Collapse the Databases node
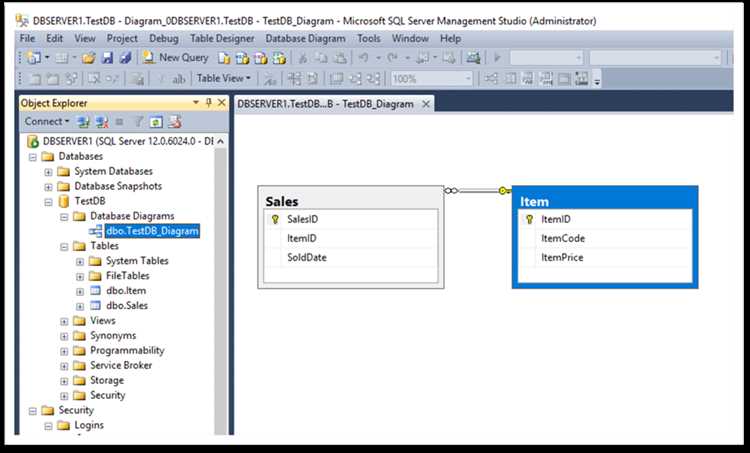This screenshot has height=453, width=750. coord(33,157)
